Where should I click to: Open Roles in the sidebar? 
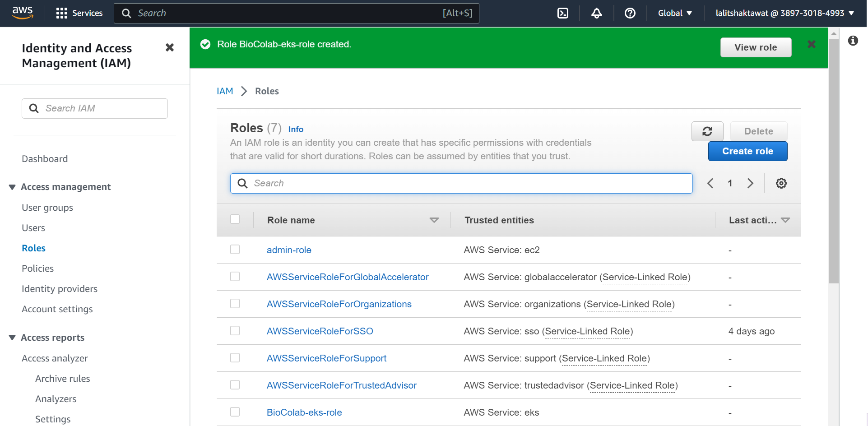pos(34,248)
